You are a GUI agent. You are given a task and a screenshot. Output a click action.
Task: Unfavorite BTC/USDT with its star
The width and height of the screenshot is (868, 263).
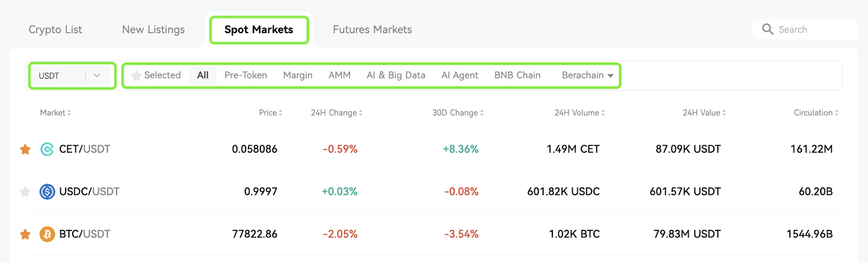click(25, 234)
